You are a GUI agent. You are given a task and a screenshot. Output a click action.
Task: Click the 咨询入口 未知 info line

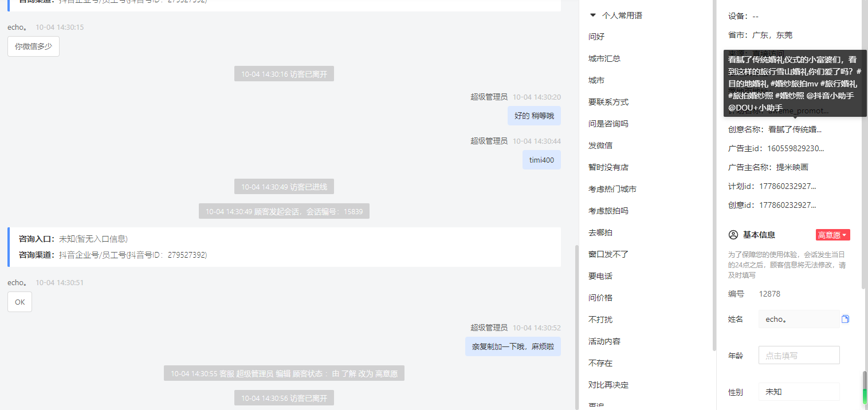click(73, 239)
